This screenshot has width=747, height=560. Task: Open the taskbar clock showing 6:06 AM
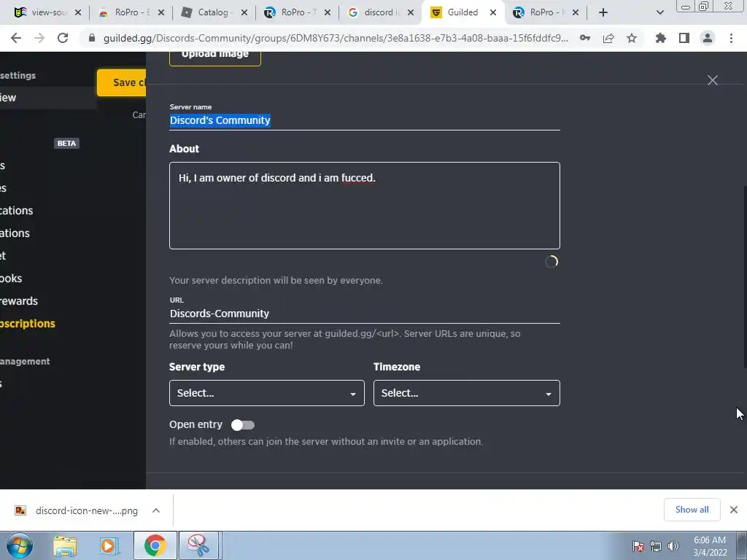[710, 546]
